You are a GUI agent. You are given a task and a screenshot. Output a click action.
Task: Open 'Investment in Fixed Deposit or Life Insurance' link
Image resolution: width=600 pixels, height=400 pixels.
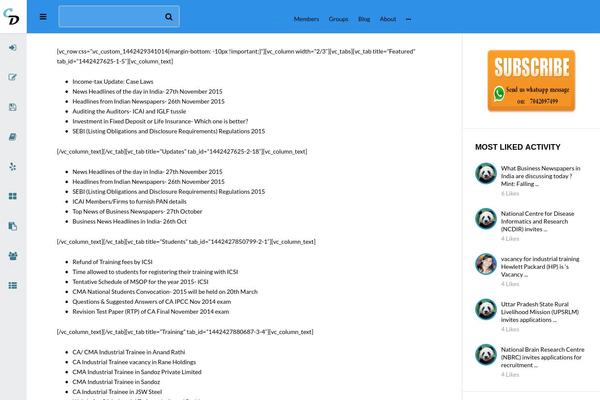pos(160,121)
